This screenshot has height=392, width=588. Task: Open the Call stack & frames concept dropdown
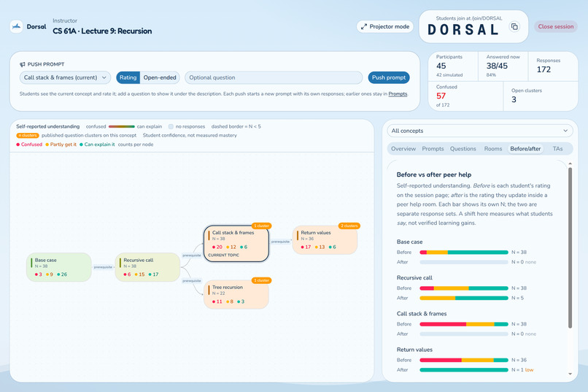click(65, 77)
